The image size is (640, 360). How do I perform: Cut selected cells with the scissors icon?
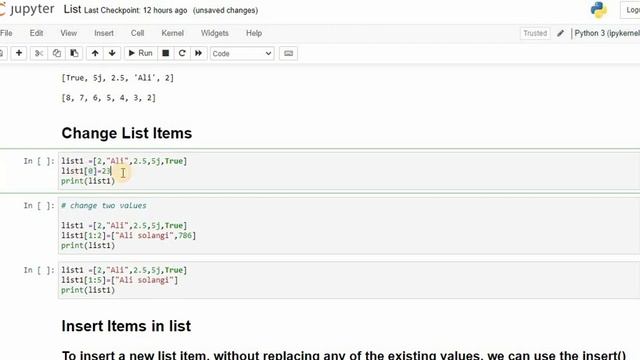pos(39,53)
